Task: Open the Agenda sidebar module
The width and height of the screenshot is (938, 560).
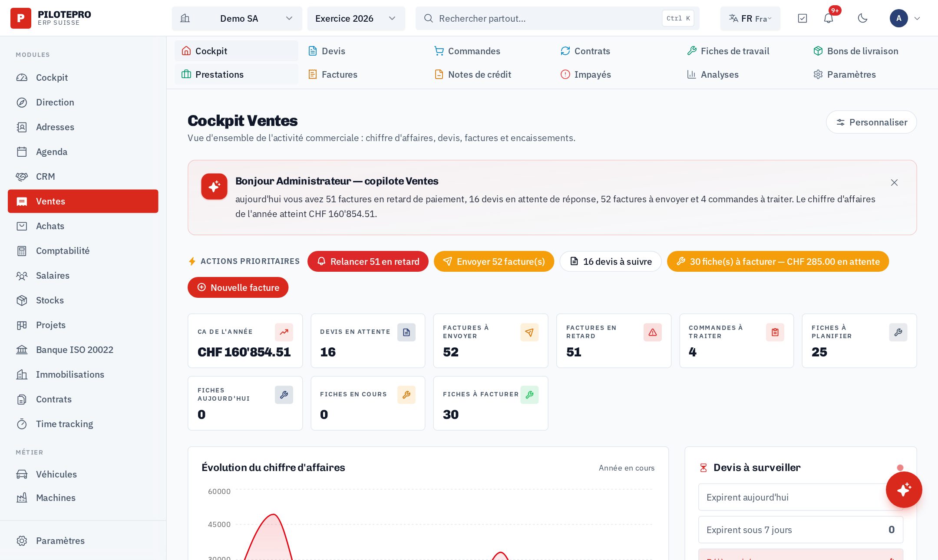Action: point(83,152)
